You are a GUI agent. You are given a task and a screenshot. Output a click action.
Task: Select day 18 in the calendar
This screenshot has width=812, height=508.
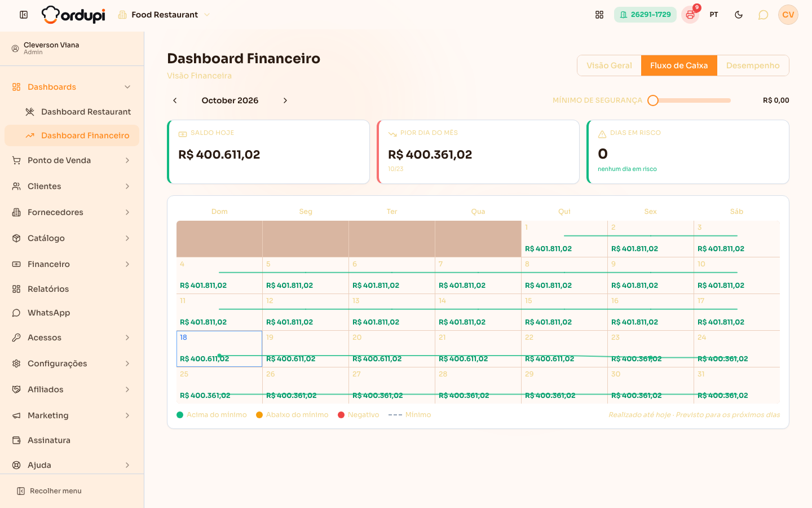219,349
